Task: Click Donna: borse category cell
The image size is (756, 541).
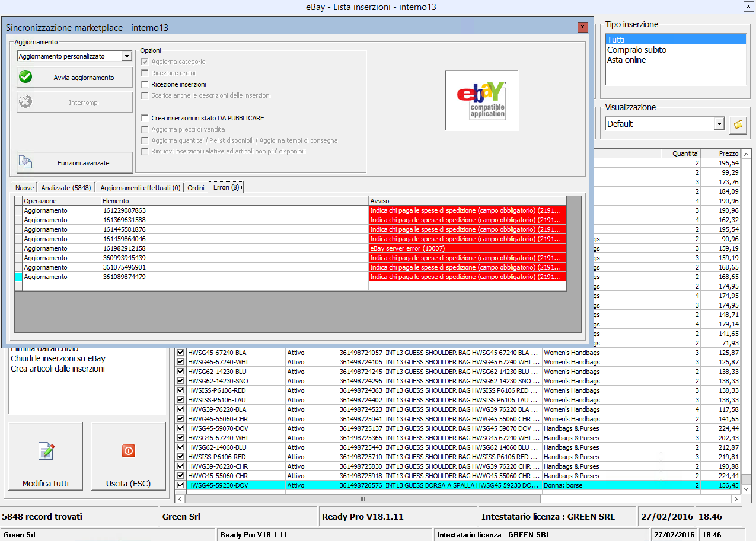Action: (x=601, y=485)
